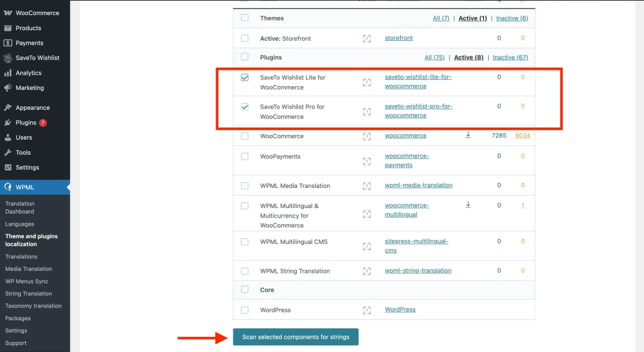Open the wpml-string-translation link
The height and width of the screenshot is (352, 644).
pyautogui.click(x=418, y=270)
